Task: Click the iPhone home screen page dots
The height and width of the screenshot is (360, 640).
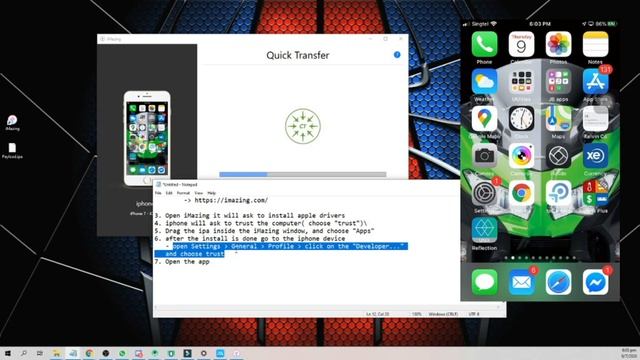Action: click(x=540, y=258)
